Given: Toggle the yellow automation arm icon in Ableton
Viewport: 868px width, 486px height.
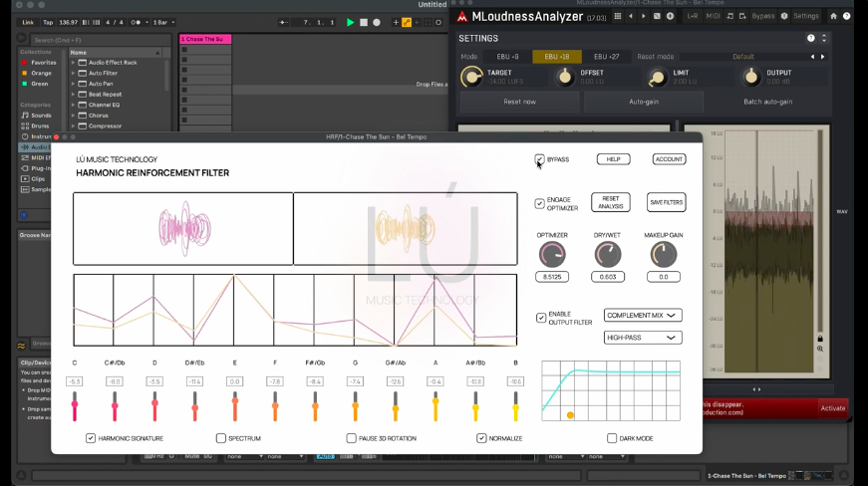Looking at the screenshot, I should point(407,23).
